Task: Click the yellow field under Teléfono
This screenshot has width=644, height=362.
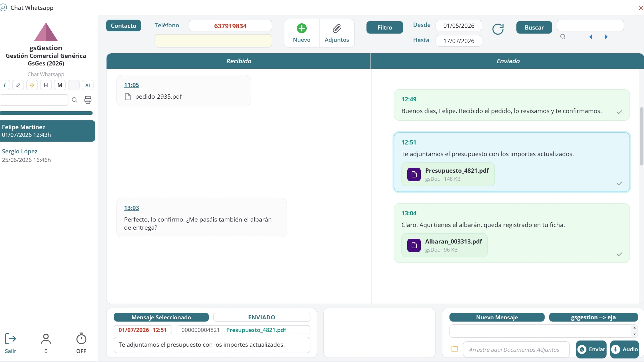Action: [213, 41]
